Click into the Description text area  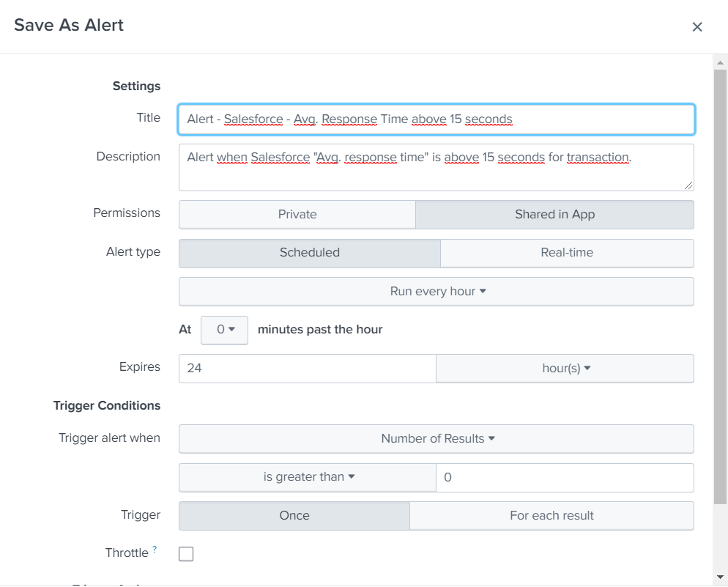(437, 168)
